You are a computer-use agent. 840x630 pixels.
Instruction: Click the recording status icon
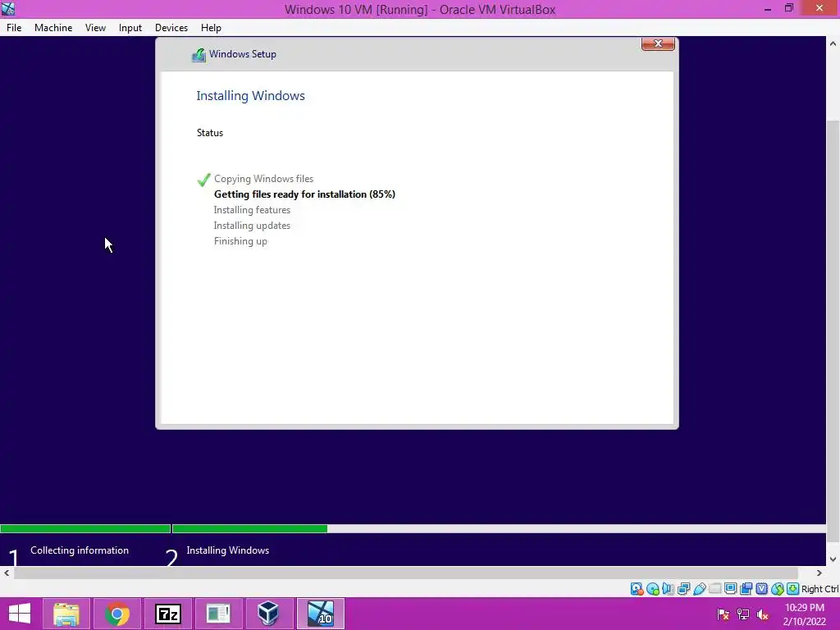746,589
